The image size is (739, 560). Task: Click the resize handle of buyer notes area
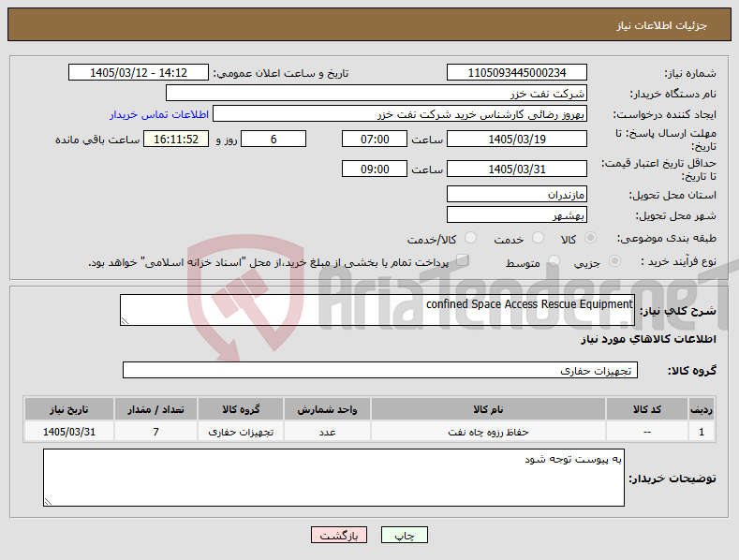point(48,502)
